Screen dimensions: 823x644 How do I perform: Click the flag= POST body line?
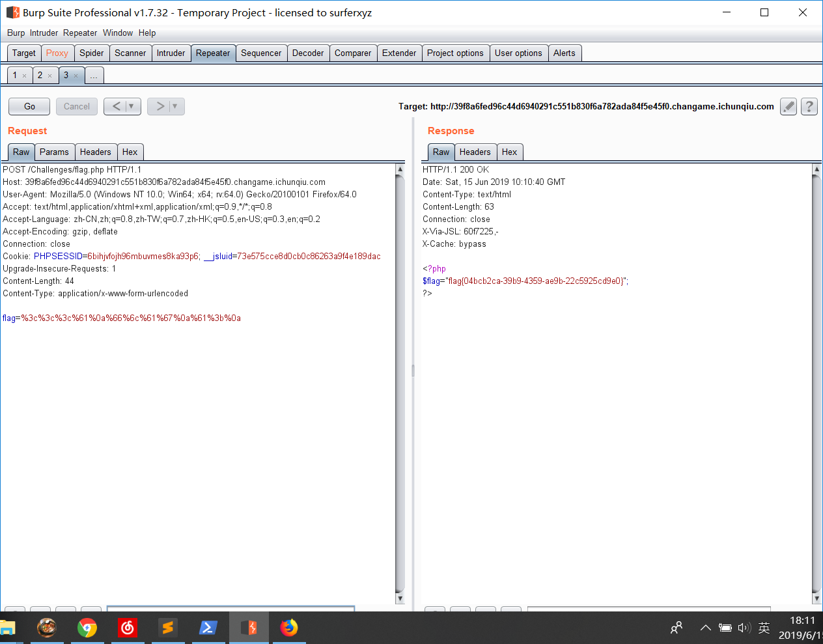tap(122, 318)
